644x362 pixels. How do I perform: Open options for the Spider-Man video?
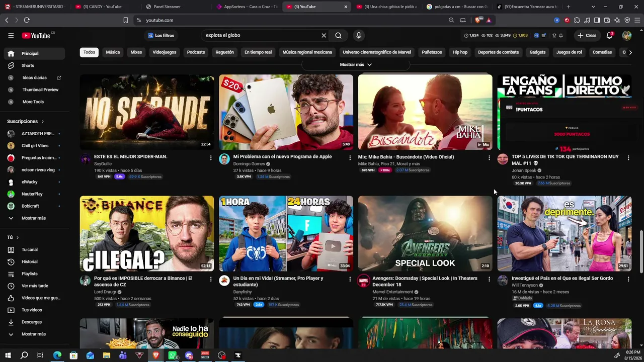coord(211,158)
